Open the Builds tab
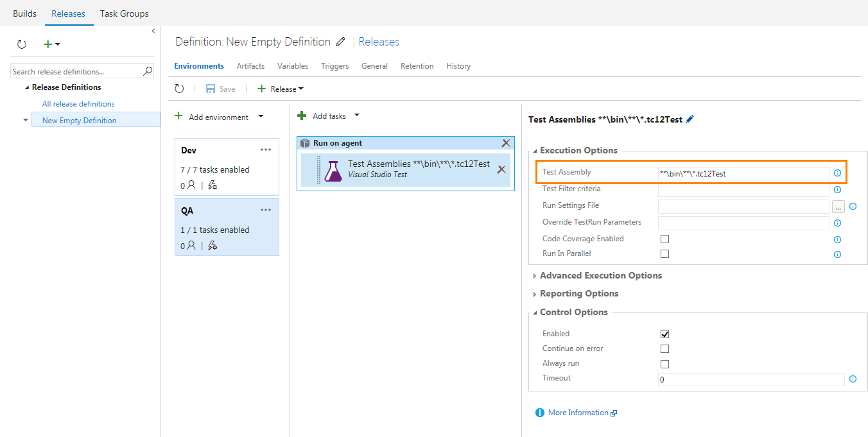868x437 pixels. pos(24,13)
